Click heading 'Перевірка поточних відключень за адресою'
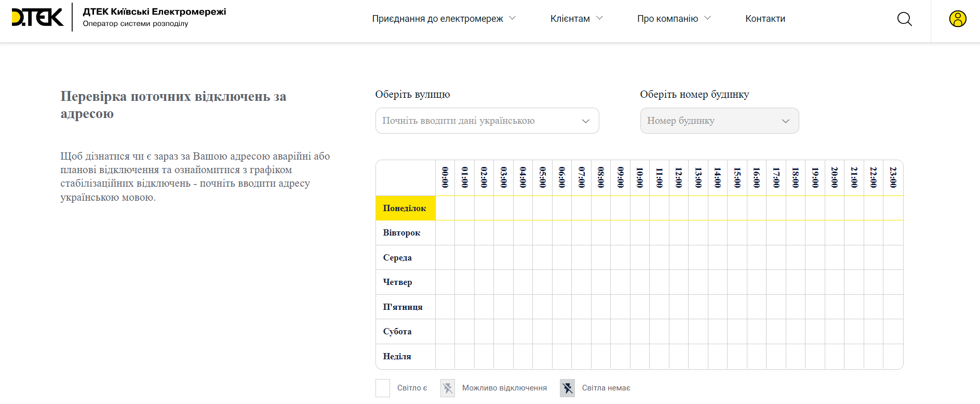This screenshot has width=980, height=404. (173, 105)
